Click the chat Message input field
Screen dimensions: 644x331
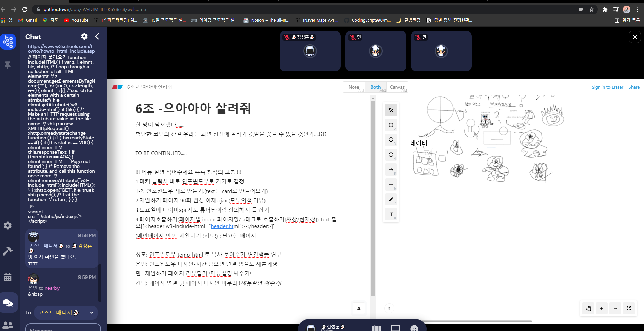pyautogui.click(x=63, y=327)
